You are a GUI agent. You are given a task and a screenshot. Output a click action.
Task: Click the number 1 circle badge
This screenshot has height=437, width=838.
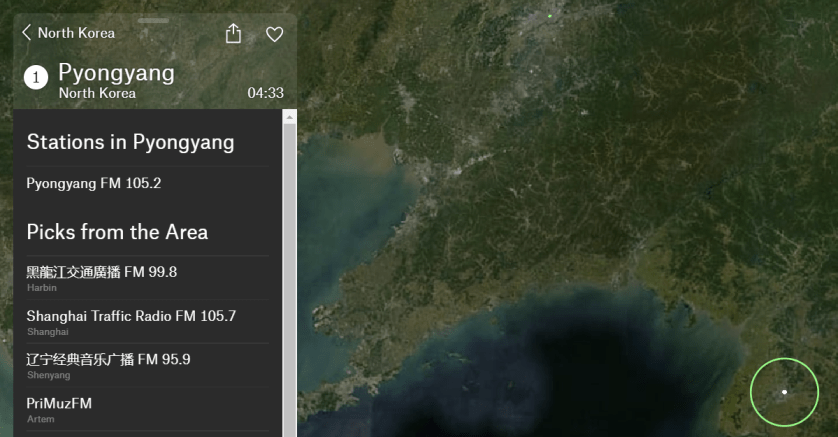point(36,78)
